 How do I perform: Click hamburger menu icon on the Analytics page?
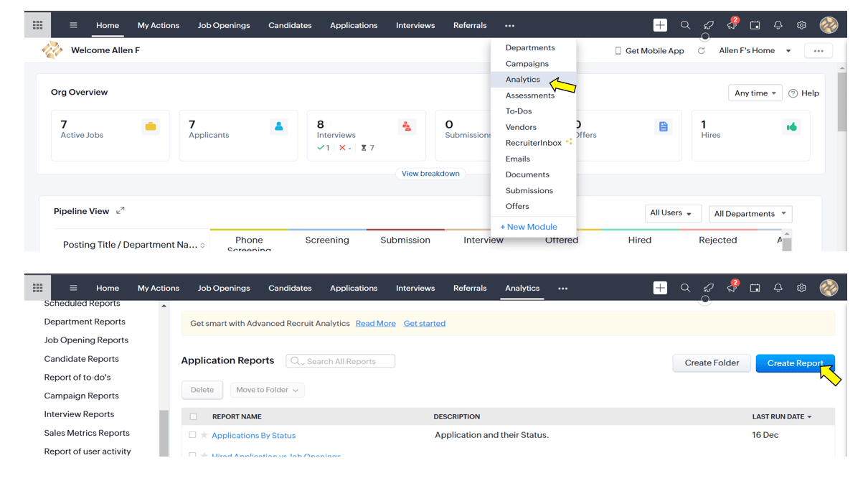(73, 288)
